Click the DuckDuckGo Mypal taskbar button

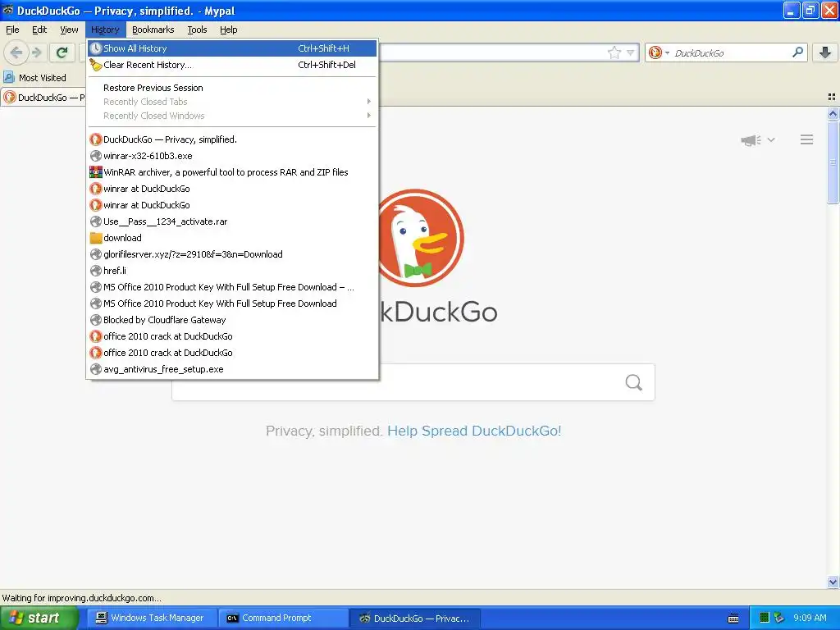[414, 618]
